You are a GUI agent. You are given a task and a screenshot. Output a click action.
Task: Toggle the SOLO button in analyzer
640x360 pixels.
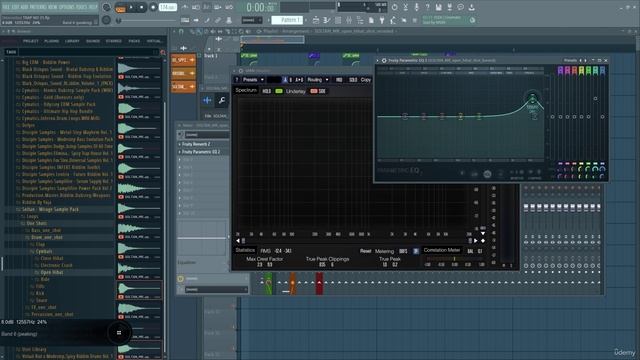point(353,80)
